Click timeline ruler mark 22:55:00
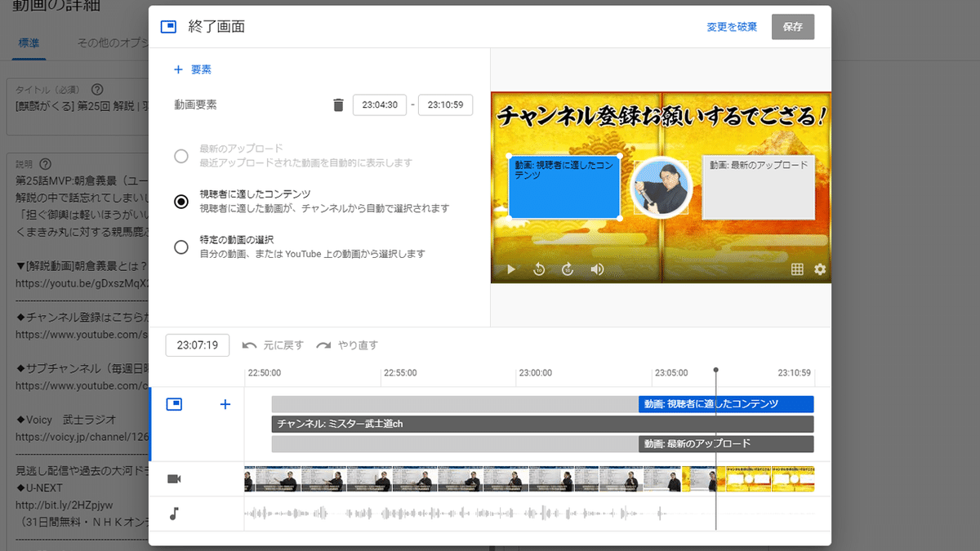The image size is (980, 551). [400, 373]
